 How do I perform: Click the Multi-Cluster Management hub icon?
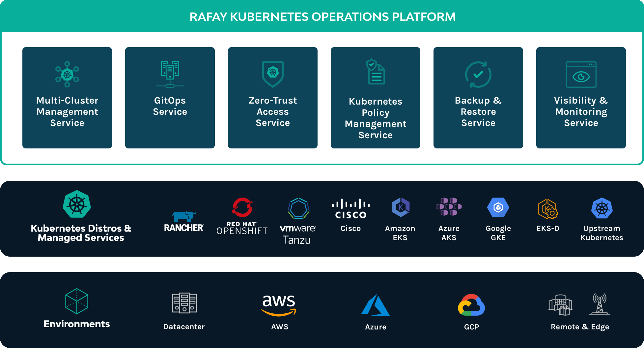click(x=67, y=74)
